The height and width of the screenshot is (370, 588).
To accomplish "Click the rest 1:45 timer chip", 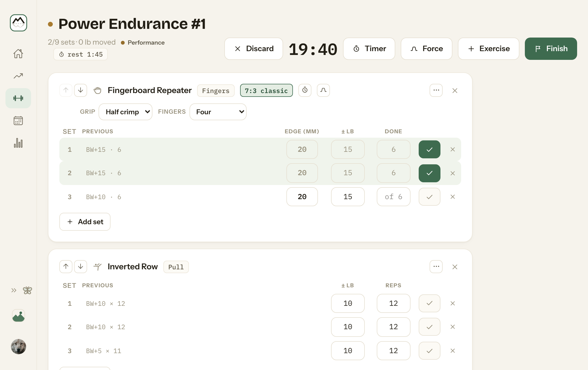I will [x=81, y=54].
